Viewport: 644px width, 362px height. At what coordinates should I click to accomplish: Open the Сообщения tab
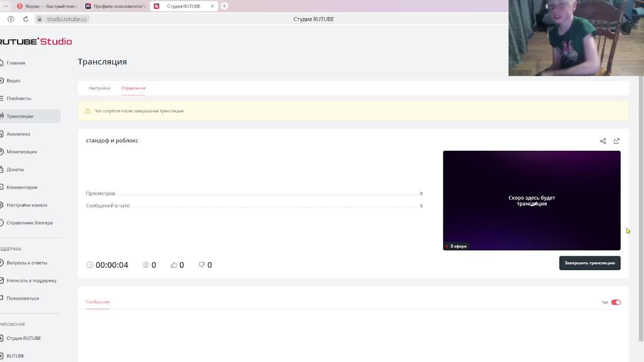click(x=98, y=302)
